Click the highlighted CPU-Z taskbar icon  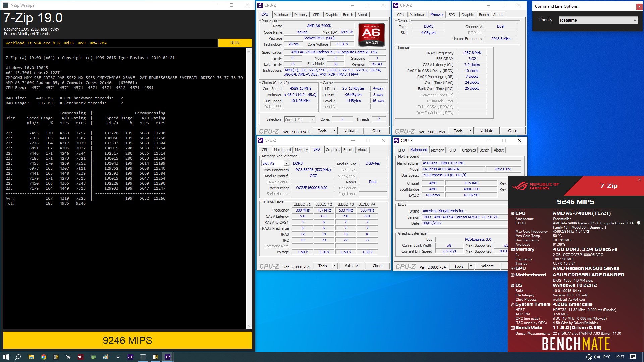[x=168, y=357]
